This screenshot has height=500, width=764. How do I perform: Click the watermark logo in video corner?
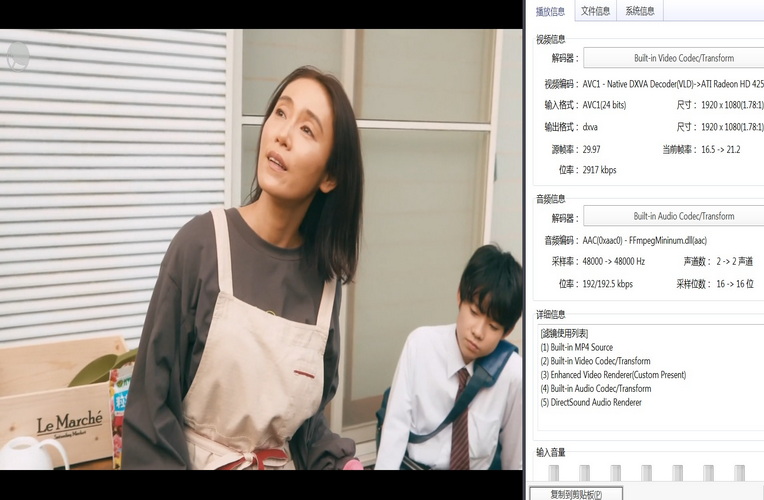(x=17, y=56)
